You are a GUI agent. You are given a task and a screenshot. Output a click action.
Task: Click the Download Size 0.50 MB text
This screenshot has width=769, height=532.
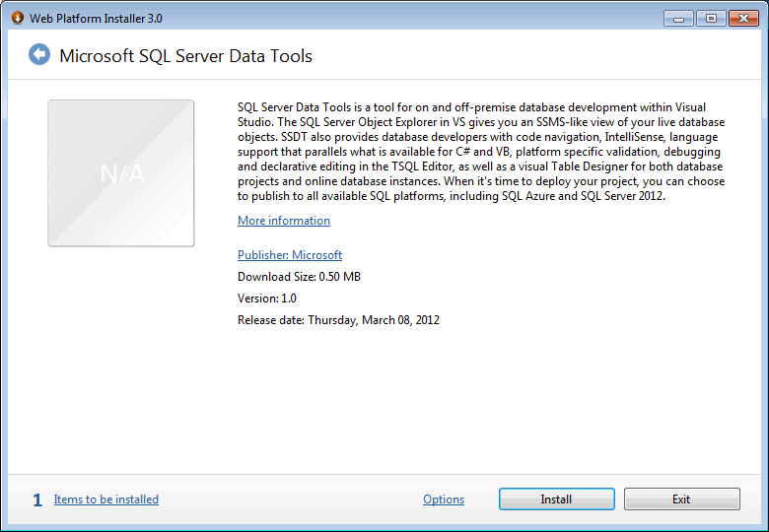coord(299,277)
